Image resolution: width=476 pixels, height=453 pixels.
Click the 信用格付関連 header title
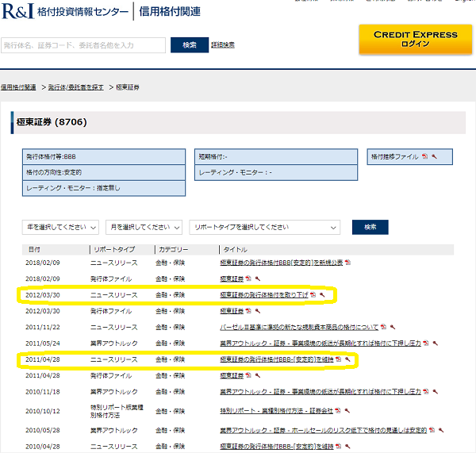click(170, 12)
